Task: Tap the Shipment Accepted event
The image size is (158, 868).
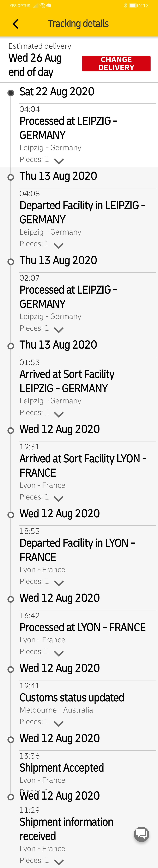Action: [x=62, y=768]
